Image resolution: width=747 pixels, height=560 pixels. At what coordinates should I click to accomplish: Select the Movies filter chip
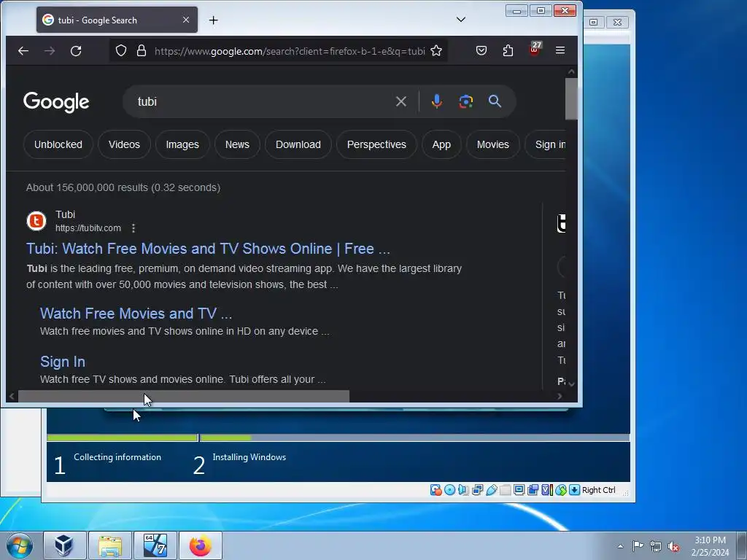coord(492,144)
